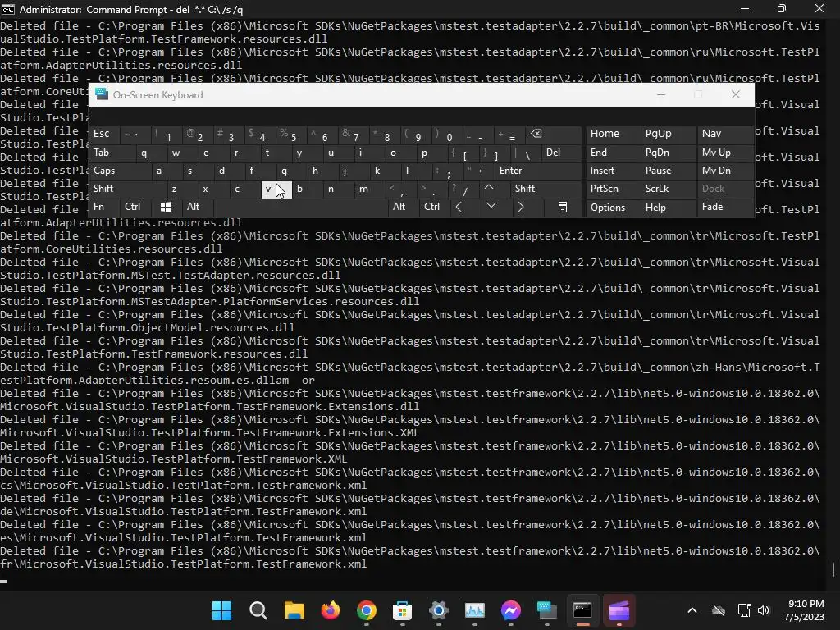This screenshot has height=630, width=840.
Task: Close the On-Screen Keyboard window
Action: pos(736,94)
